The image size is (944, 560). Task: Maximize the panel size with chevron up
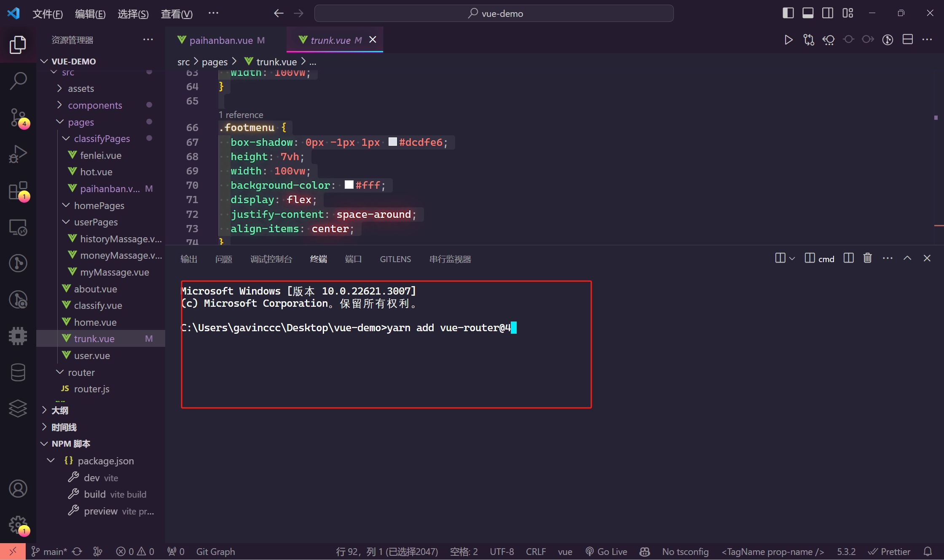click(x=907, y=258)
